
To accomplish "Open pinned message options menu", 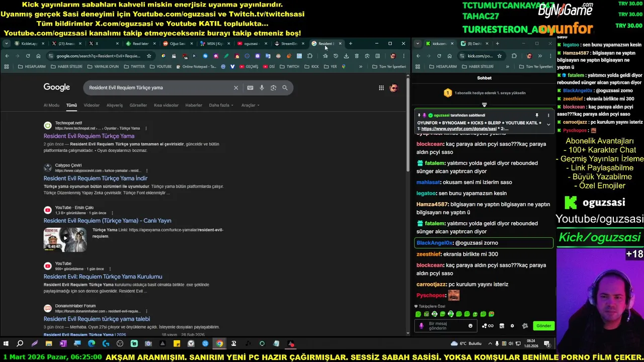I will (x=548, y=115).
